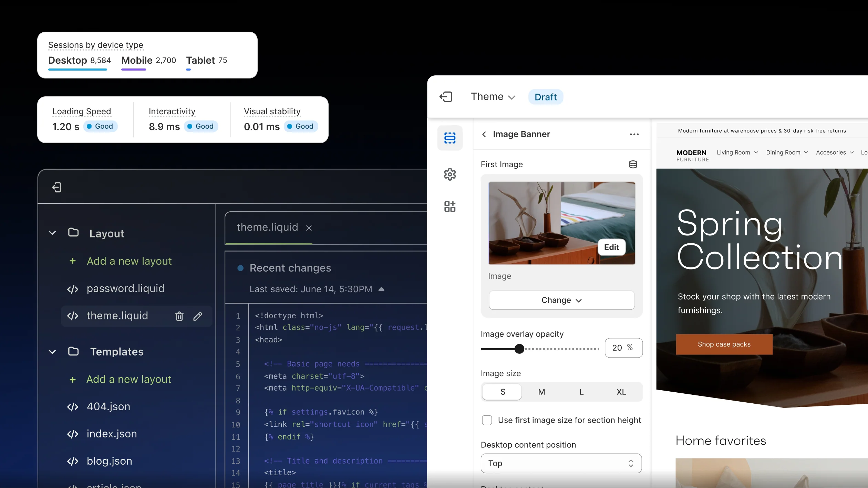Viewport: 868px width, 488px height.
Task: Enable Use first image size for section height
Action: pyautogui.click(x=487, y=420)
